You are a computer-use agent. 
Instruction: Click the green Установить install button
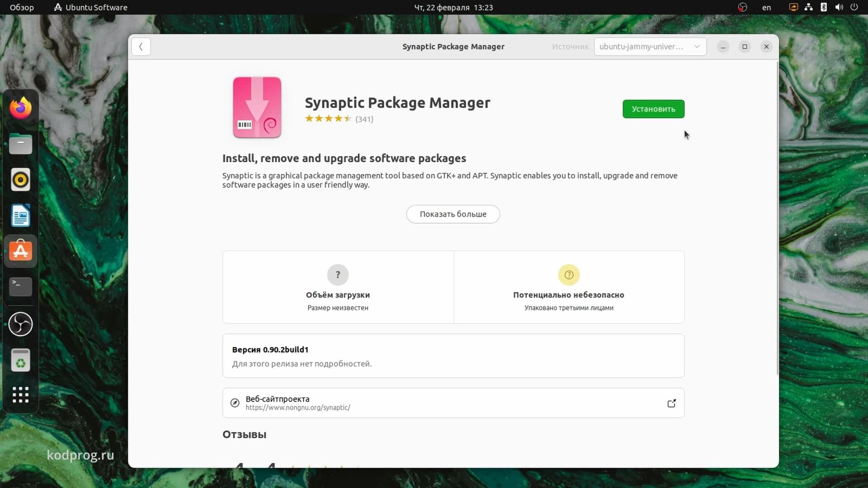click(653, 109)
